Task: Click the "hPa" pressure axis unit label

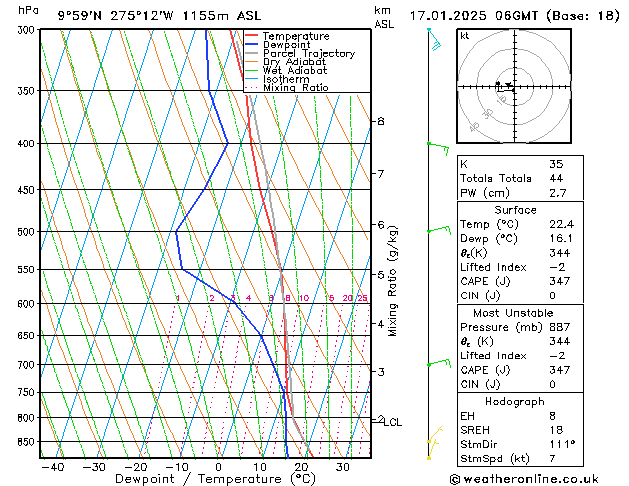Action: click(x=28, y=10)
